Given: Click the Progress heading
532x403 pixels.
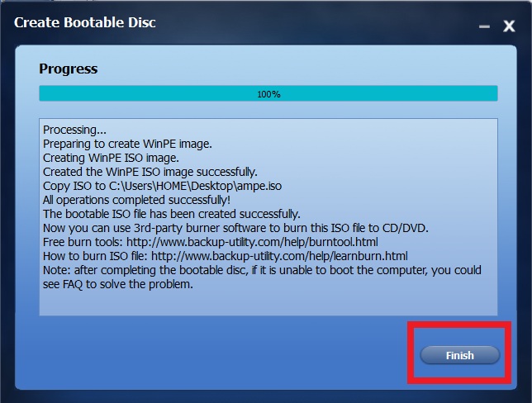Looking at the screenshot, I should 69,69.
